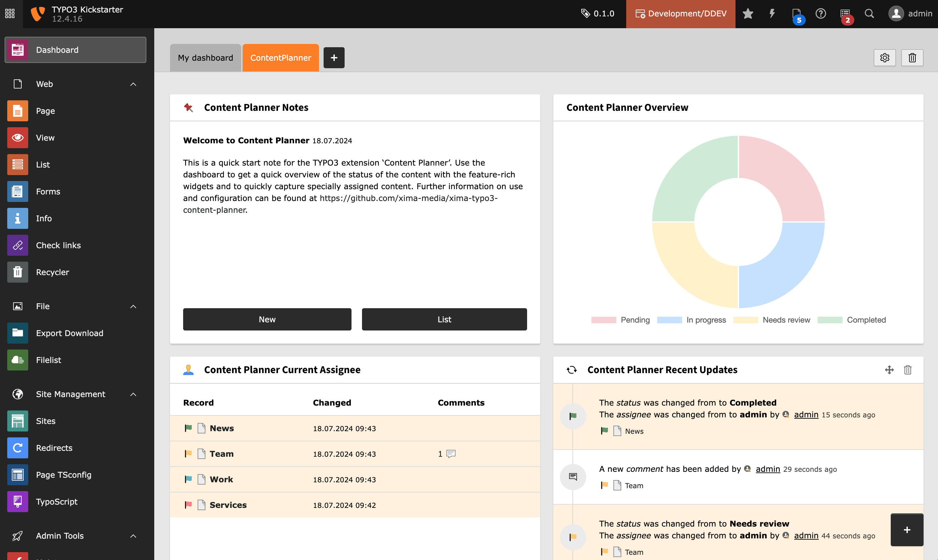Open My dashboard tab
Viewport: 938px width, 560px height.
pyautogui.click(x=205, y=57)
